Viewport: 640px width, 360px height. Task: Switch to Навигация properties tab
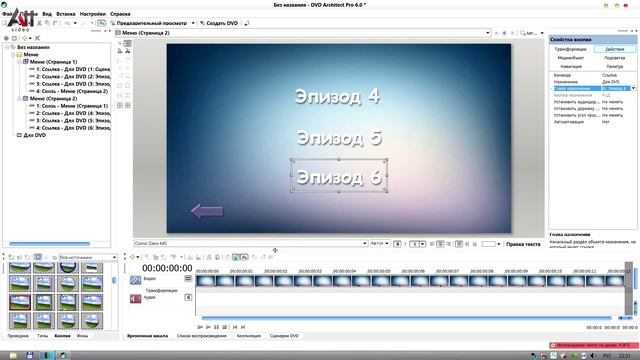(x=571, y=66)
